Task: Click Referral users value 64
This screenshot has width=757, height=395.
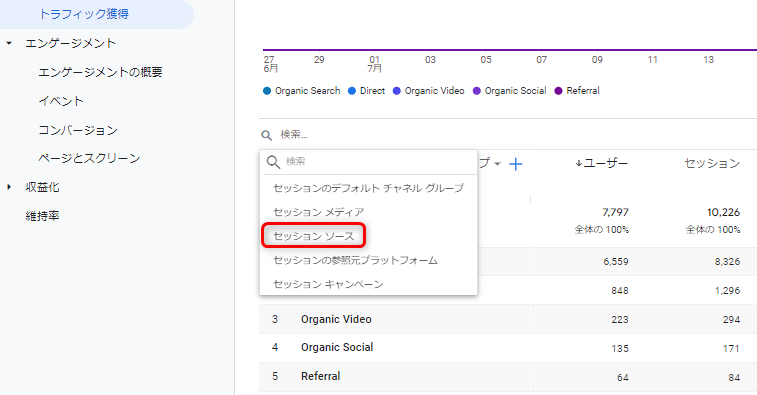Action: click(x=623, y=378)
